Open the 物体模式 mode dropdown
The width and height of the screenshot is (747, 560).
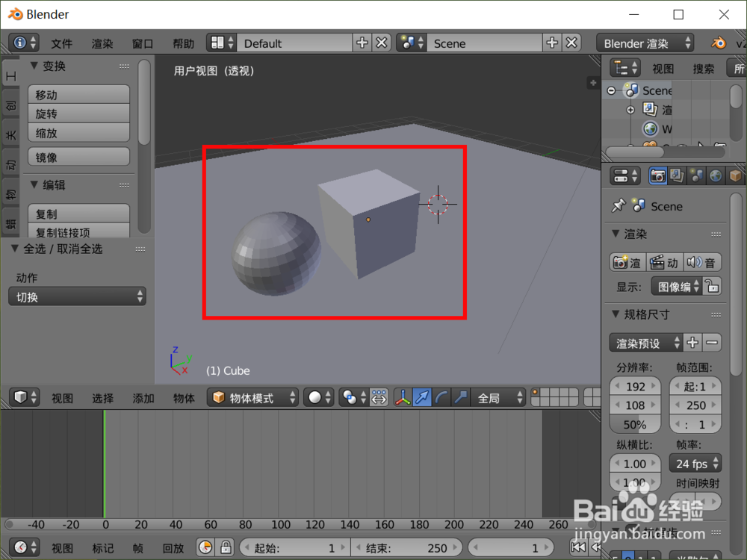253,397
